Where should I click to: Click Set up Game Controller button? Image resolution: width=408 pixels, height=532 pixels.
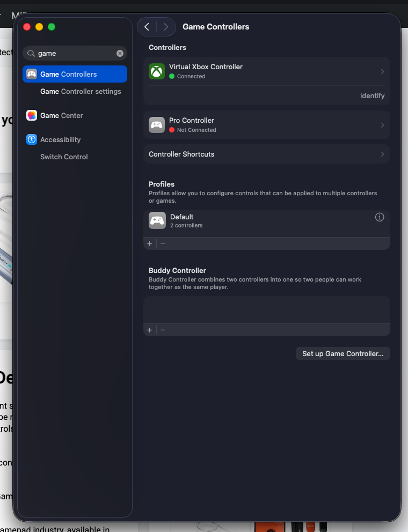(x=343, y=353)
